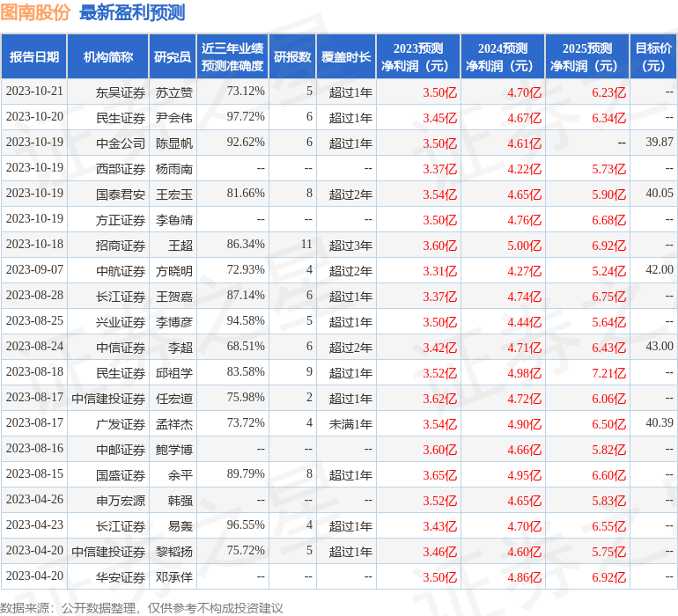Click the 2025预测净利润 column header

587,56
